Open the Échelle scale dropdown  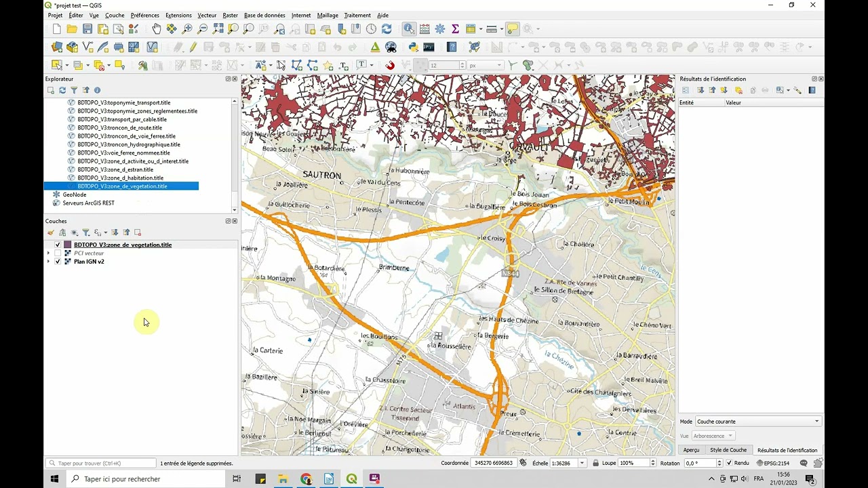pos(582,463)
